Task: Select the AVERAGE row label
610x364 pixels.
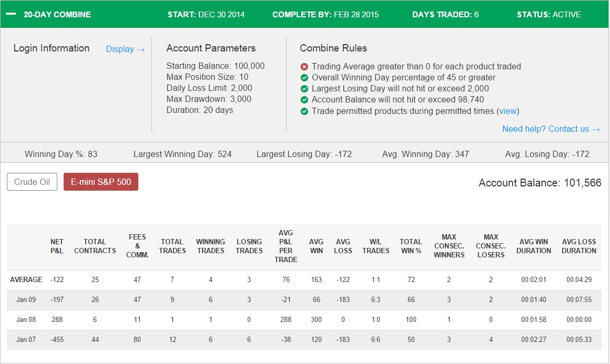Action: click(26, 280)
